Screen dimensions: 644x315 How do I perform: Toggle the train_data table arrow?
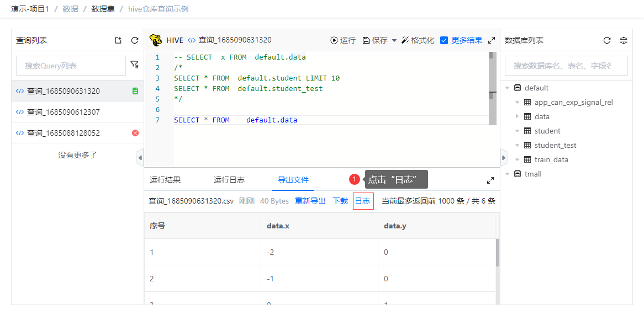(518, 159)
